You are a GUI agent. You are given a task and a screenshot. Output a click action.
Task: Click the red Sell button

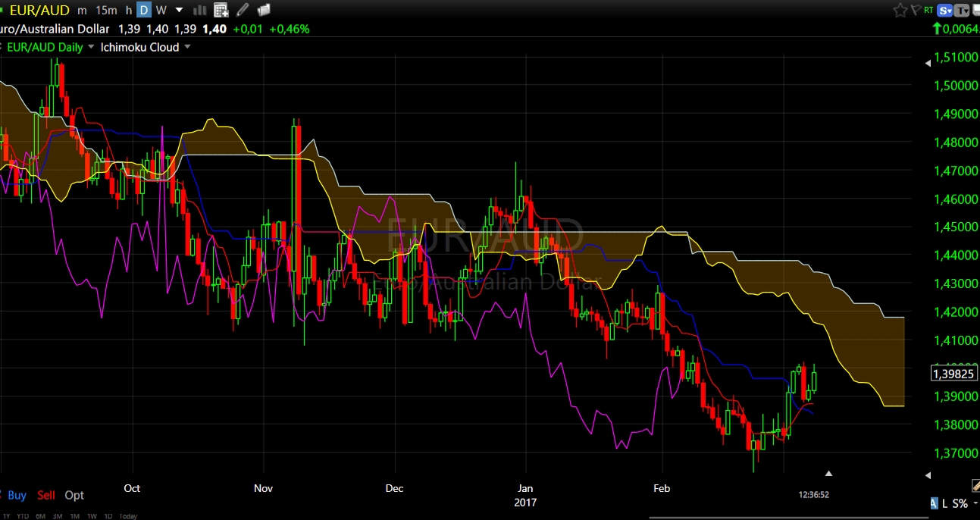(46, 495)
